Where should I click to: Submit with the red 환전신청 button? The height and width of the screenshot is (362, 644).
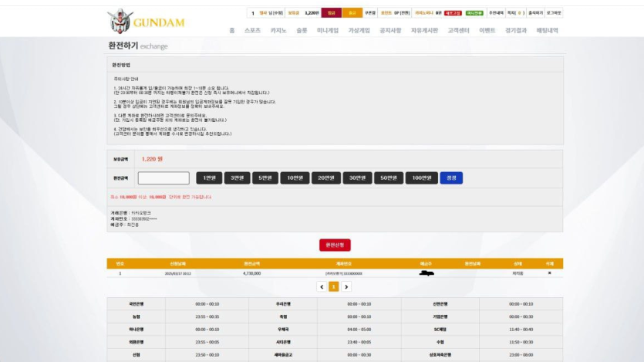(x=335, y=245)
